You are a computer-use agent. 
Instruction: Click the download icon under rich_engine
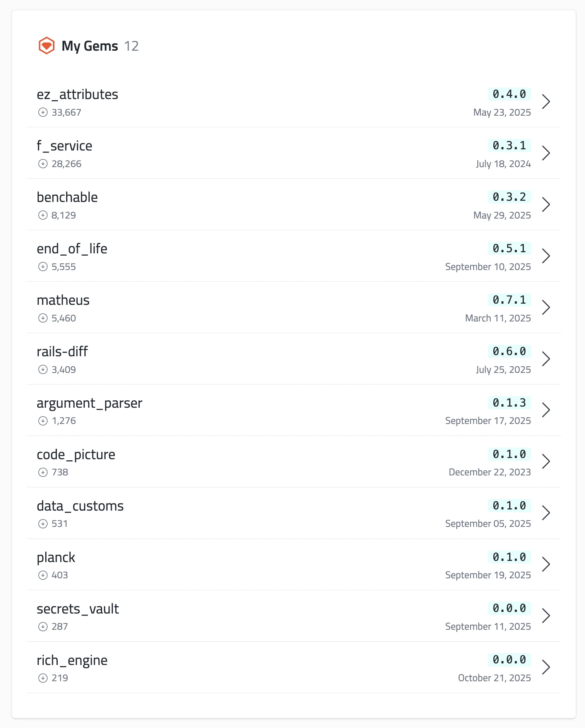click(x=43, y=678)
